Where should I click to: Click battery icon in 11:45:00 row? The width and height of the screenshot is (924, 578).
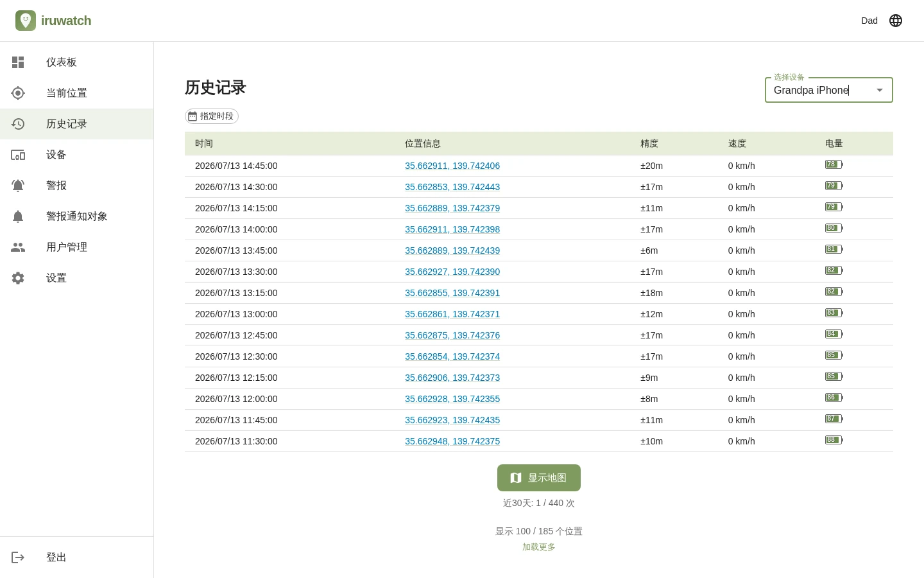click(834, 419)
